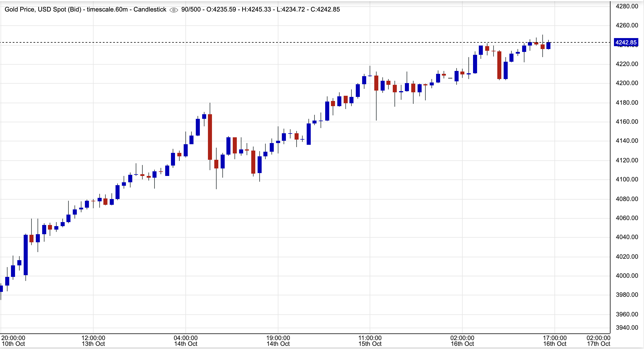Click the tall red candle near 04:00 14th Oct
Viewport: 644px width, 349px height.
(210, 137)
